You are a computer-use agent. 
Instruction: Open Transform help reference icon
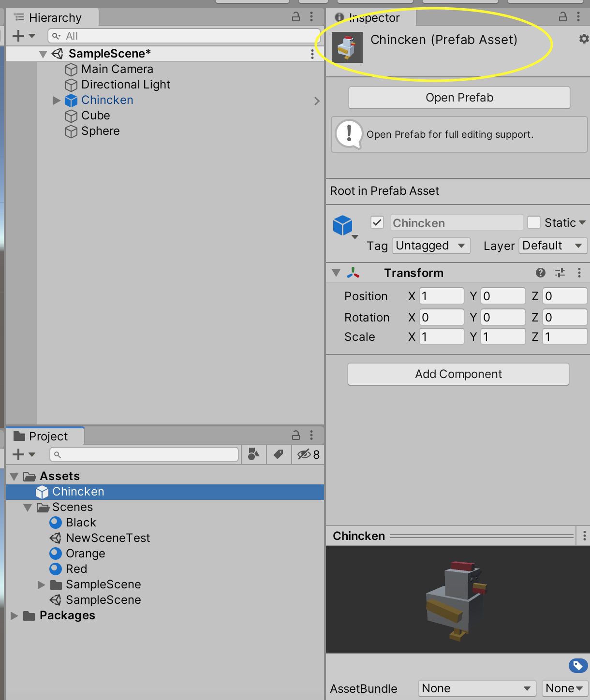pos(541,273)
